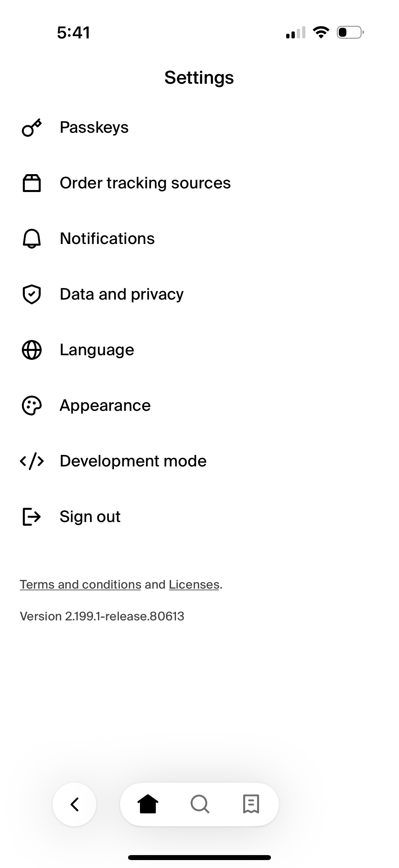Viewport: 399px width, 868px height.
Task: Go back using the chevron button
Action: (x=74, y=804)
